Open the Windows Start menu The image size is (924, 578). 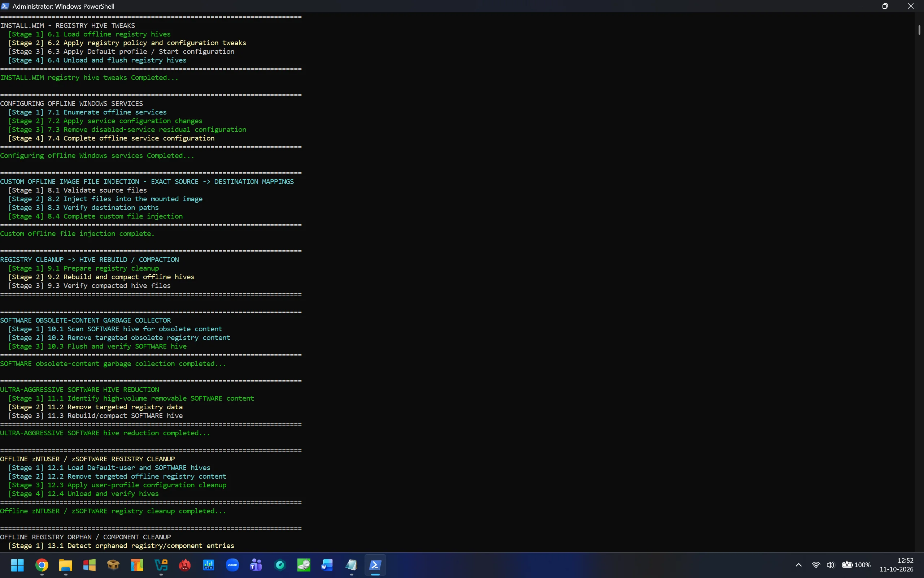pos(18,565)
